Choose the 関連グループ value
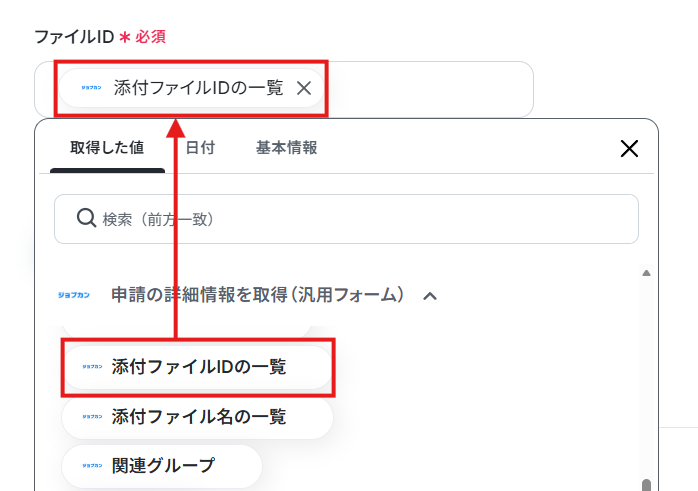This screenshot has height=491, width=698. click(162, 466)
